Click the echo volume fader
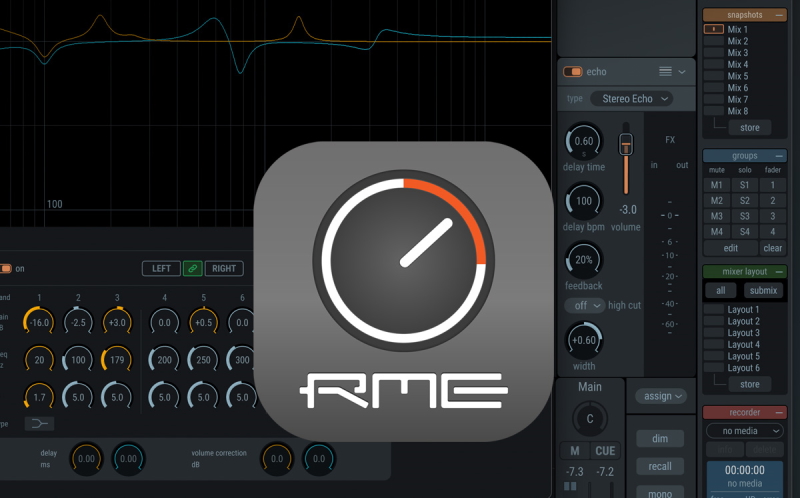The image size is (800, 498). click(627, 147)
